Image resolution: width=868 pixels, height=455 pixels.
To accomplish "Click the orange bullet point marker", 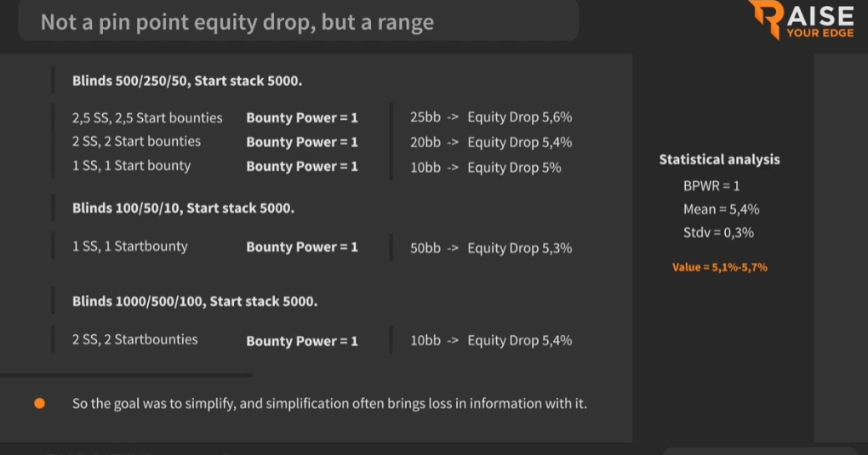I will tap(39, 403).
